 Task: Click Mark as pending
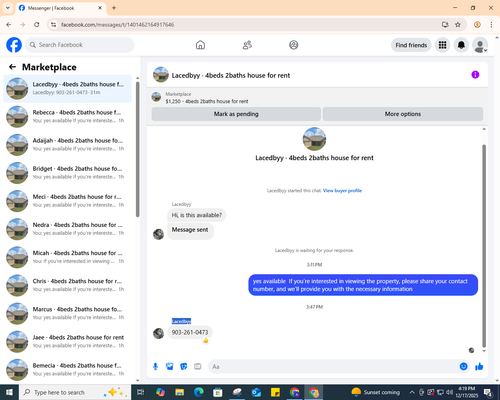click(236, 114)
